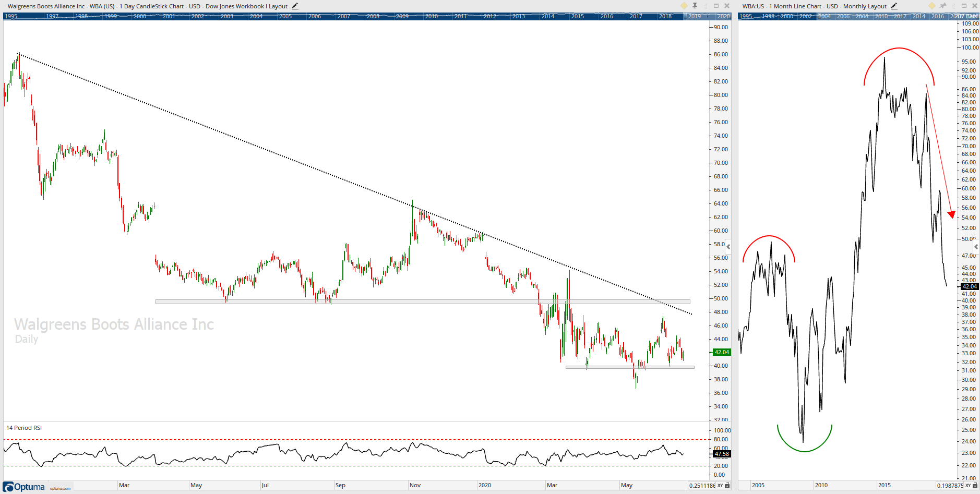This screenshot has width=980, height=494.
Task: Open the optuma.com link
Action: coord(60,489)
